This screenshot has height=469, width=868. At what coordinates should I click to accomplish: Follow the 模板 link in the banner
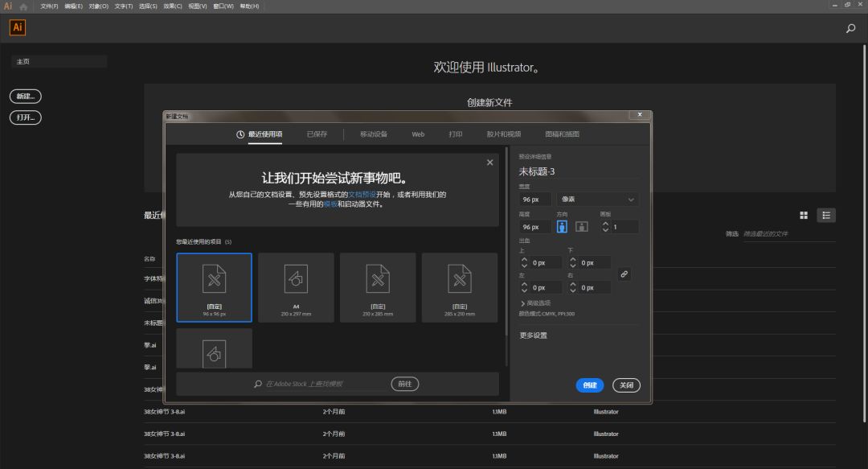330,204
